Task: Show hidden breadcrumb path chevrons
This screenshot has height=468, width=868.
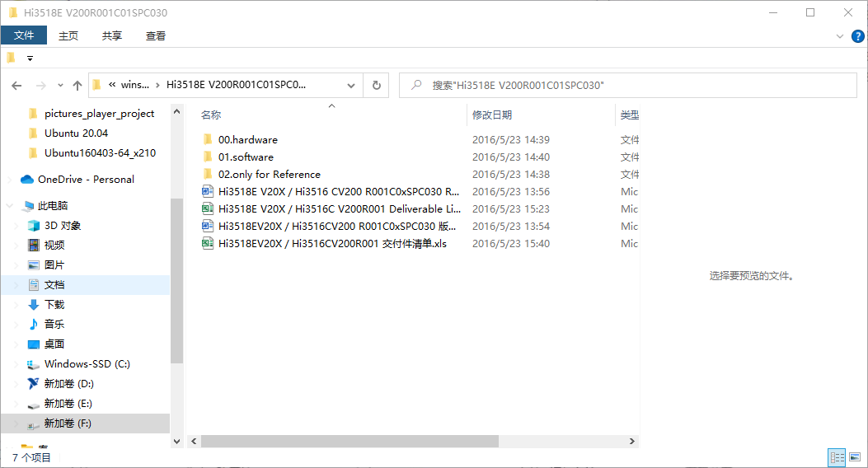Action: click(112, 85)
